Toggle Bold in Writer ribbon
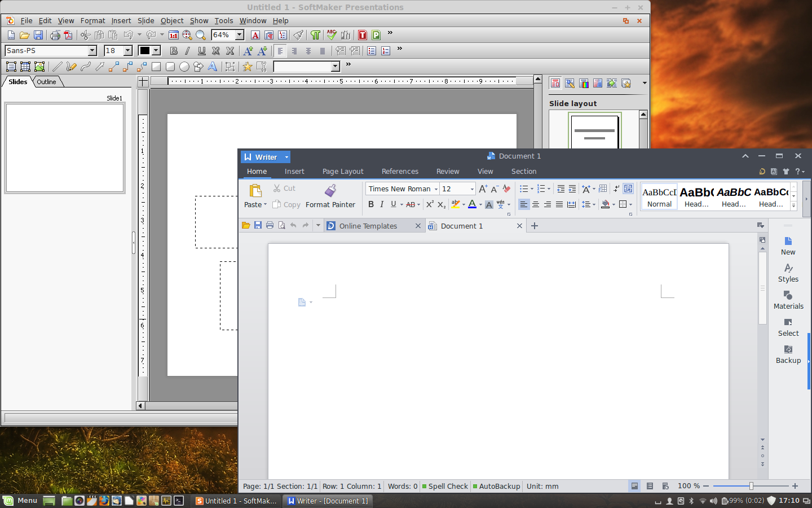The width and height of the screenshot is (812, 508). [x=370, y=204]
